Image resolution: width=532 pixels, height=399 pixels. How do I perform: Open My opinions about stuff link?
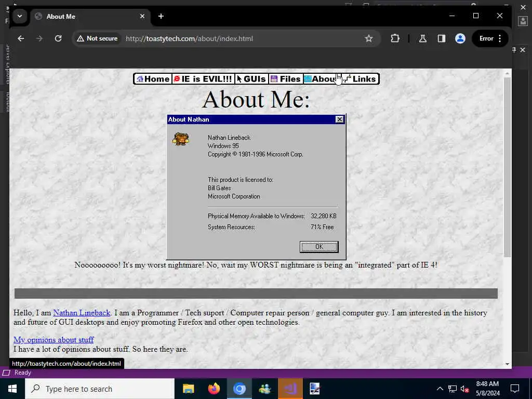tap(54, 340)
